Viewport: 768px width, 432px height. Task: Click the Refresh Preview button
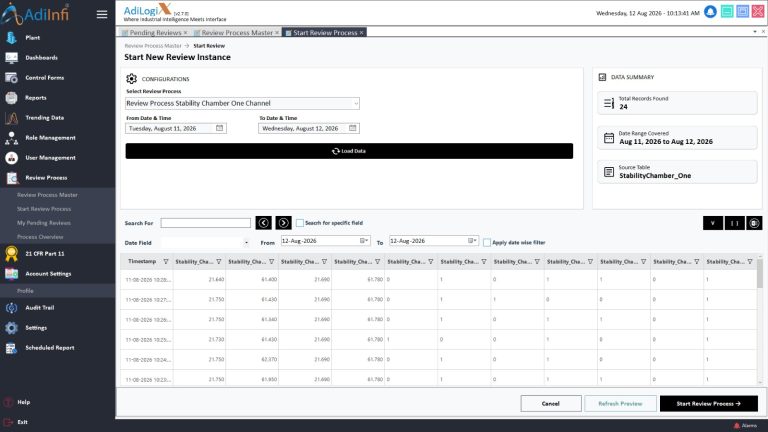620,404
